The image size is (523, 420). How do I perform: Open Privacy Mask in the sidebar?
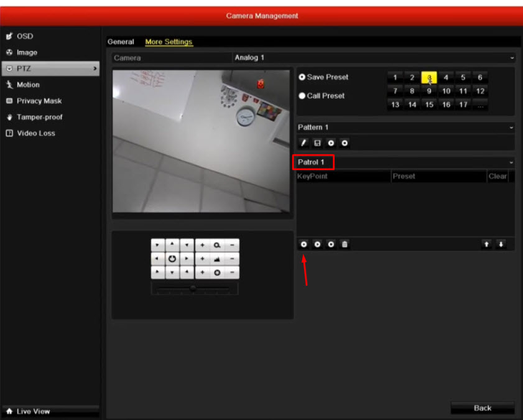click(x=39, y=101)
